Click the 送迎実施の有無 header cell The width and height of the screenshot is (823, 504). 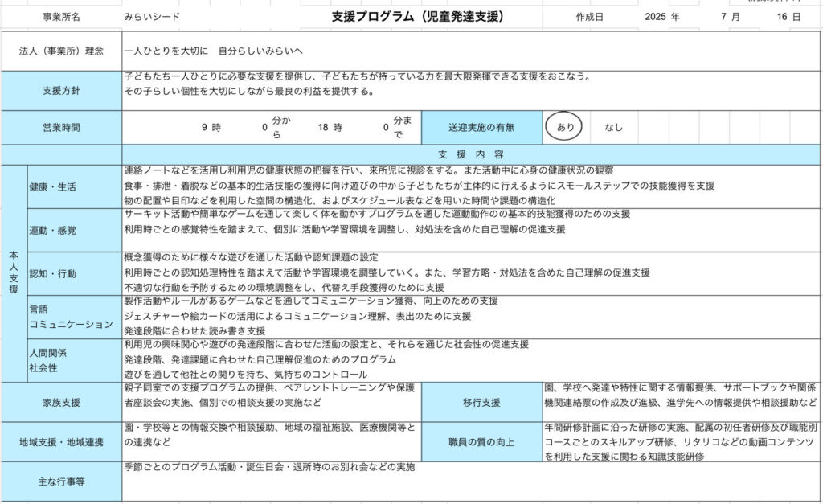pyautogui.click(x=481, y=128)
